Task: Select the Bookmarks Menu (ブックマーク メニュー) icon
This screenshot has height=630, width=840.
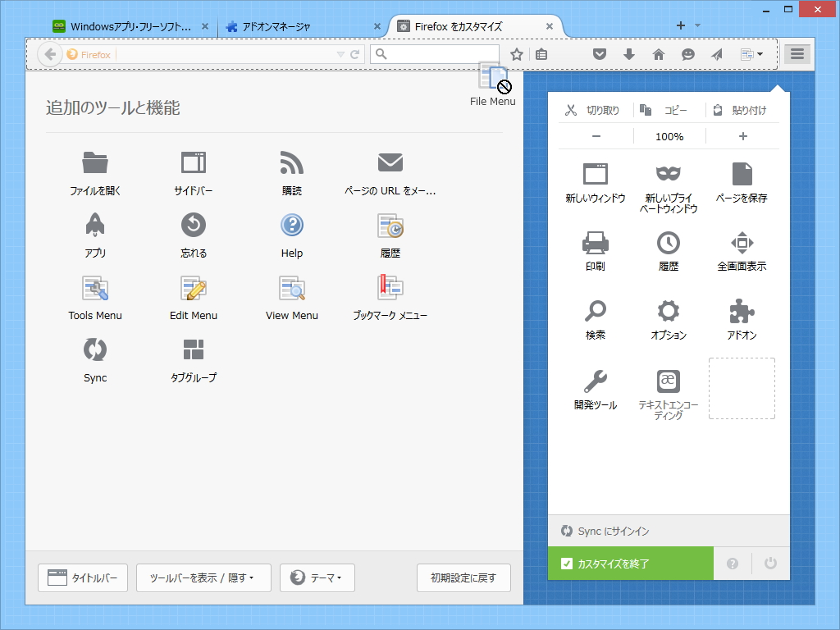Action: coord(390,286)
